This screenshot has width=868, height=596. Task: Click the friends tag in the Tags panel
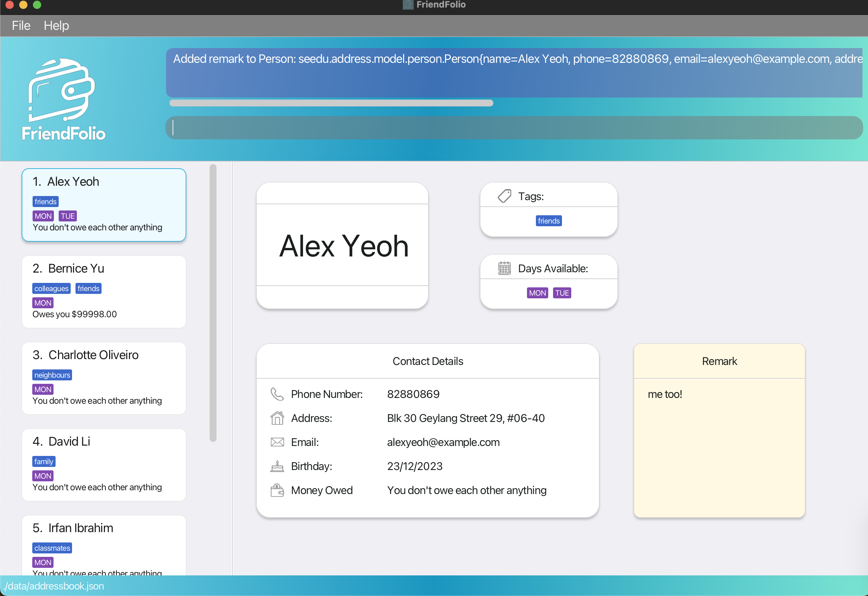point(549,221)
